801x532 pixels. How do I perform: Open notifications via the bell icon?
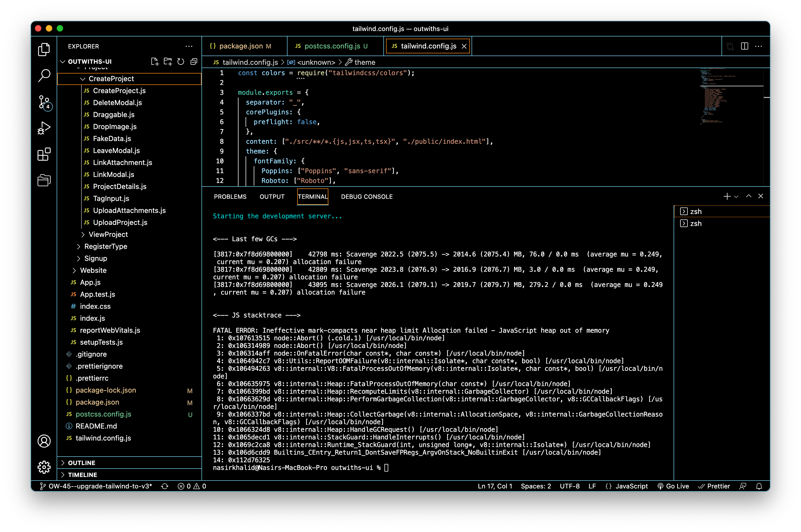coord(759,486)
